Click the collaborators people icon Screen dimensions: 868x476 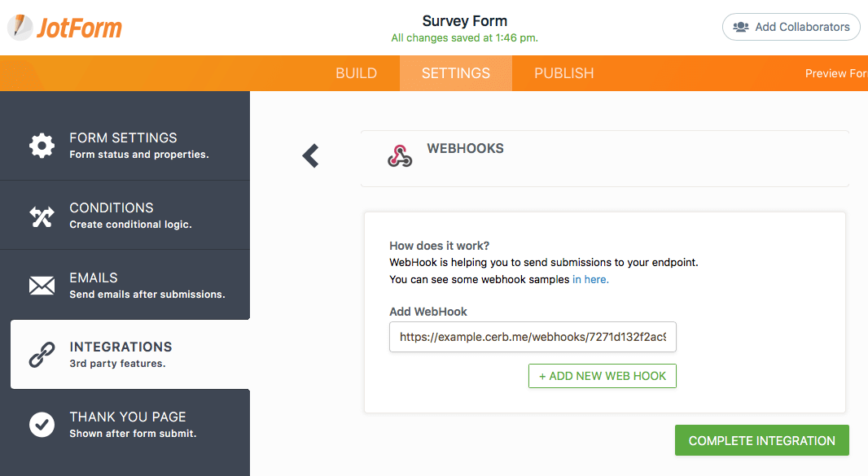pyautogui.click(x=741, y=27)
